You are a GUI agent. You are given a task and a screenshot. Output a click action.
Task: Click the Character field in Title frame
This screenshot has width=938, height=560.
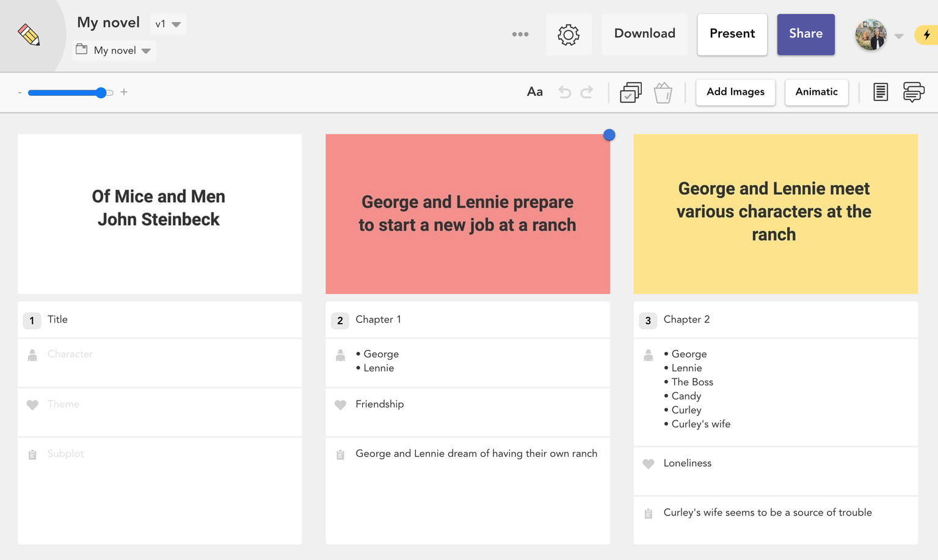159,354
